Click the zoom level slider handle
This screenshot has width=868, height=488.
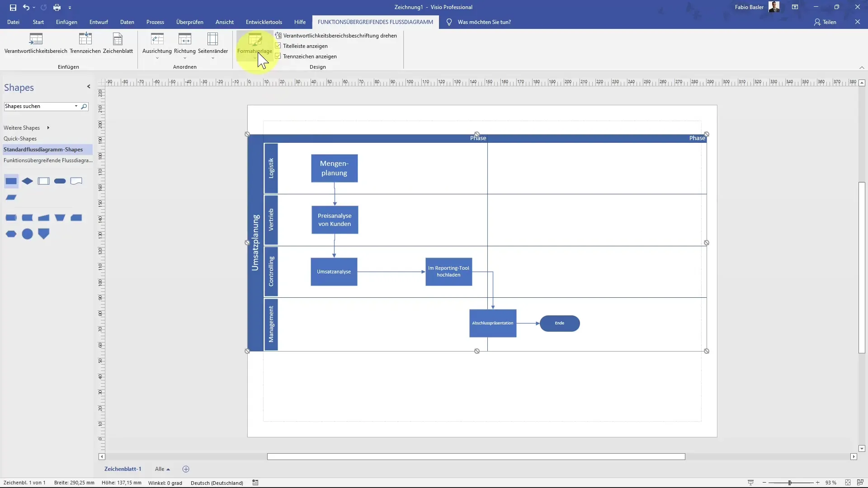point(790,483)
